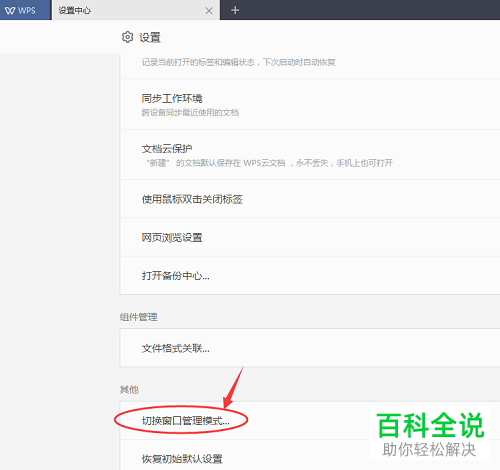Switch to the 设置中心 tab
500x470 pixels.
(x=136, y=10)
